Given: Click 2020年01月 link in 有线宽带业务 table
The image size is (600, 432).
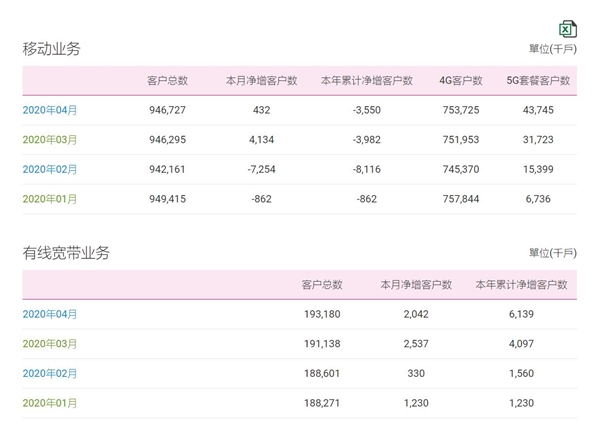Looking at the screenshot, I should tap(50, 403).
